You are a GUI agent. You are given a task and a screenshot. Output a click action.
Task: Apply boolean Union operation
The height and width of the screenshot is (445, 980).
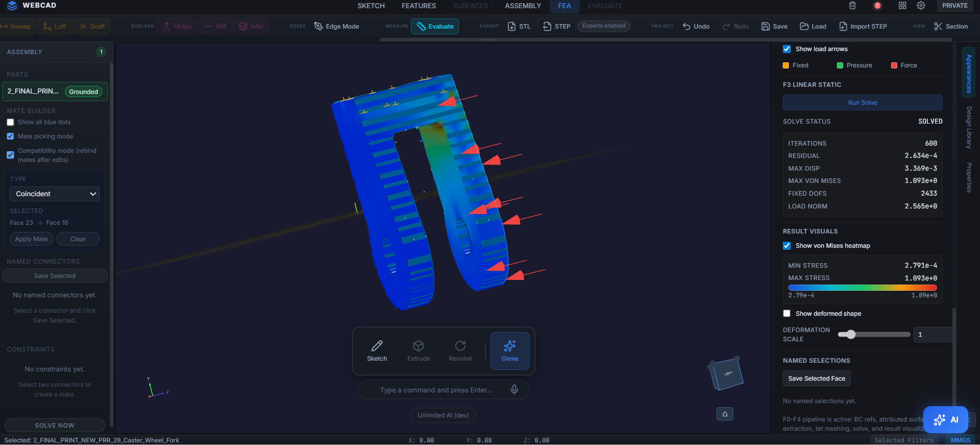(177, 27)
